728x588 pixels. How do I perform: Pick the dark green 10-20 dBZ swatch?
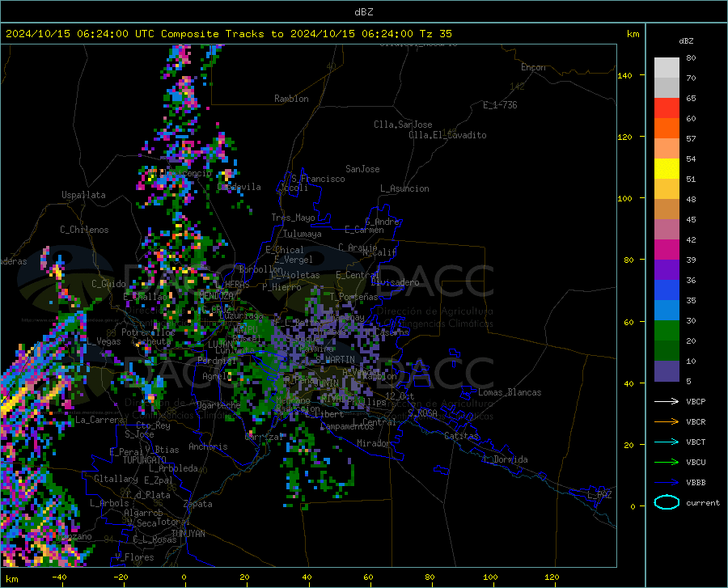point(667,351)
